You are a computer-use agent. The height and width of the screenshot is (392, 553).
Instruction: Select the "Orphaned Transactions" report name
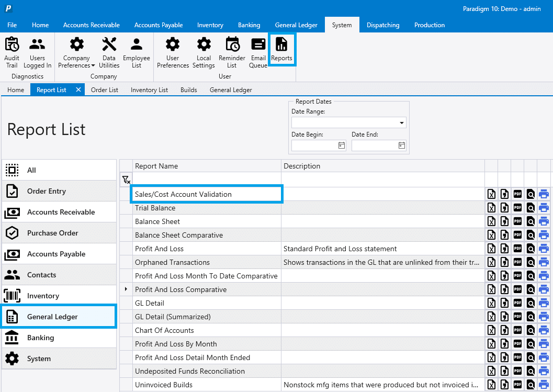click(x=172, y=262)
